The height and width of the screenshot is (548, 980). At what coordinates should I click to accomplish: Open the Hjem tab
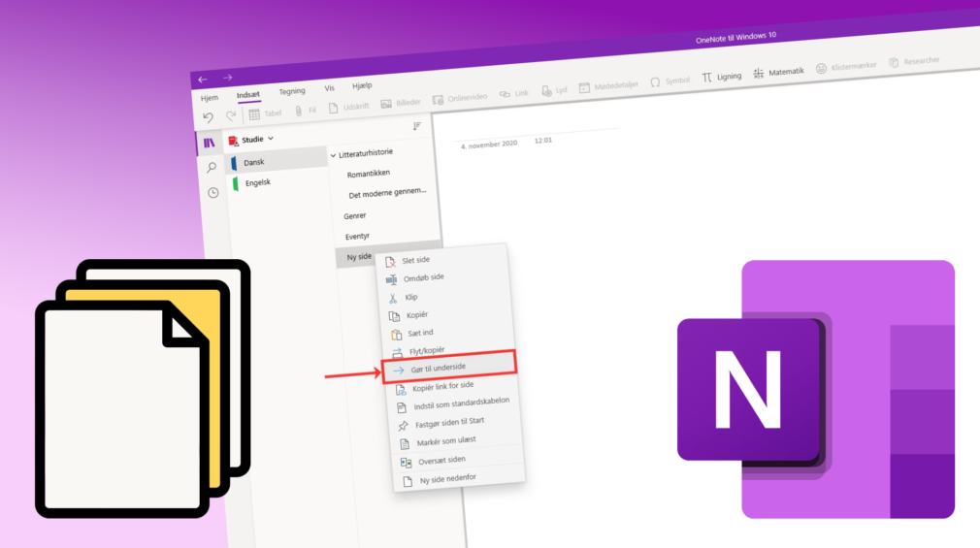tap(210, 98)
